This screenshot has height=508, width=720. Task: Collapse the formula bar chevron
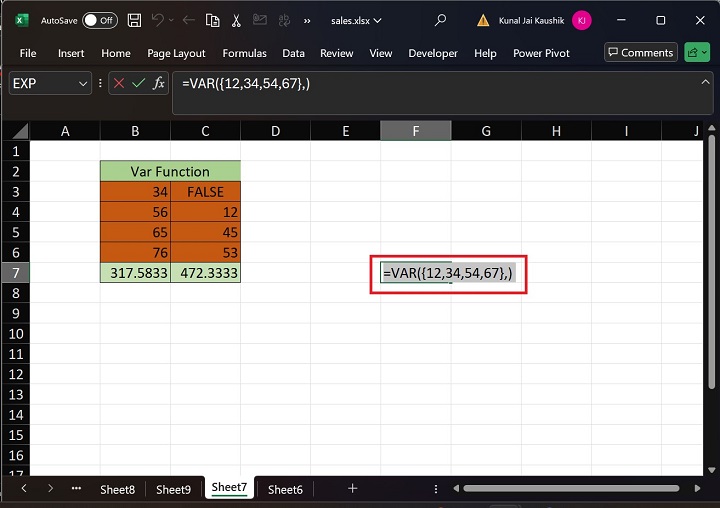[705, 82]
